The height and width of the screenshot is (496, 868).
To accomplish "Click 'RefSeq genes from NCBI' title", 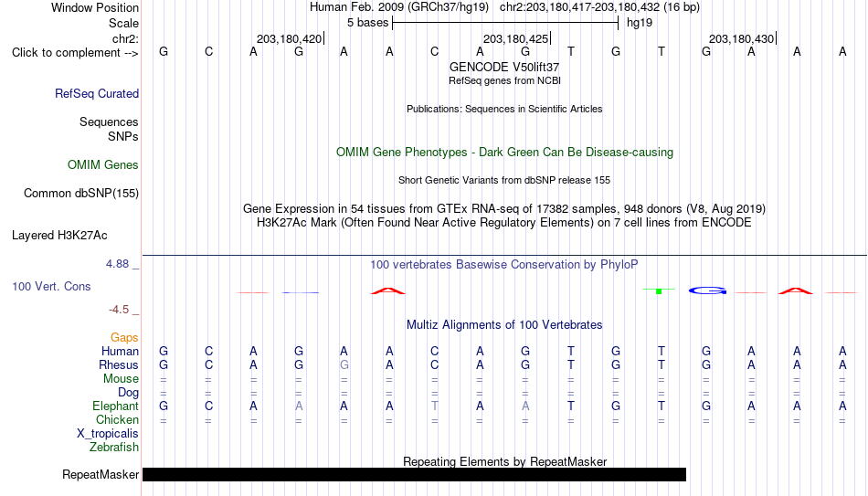I will coord(504,80).
